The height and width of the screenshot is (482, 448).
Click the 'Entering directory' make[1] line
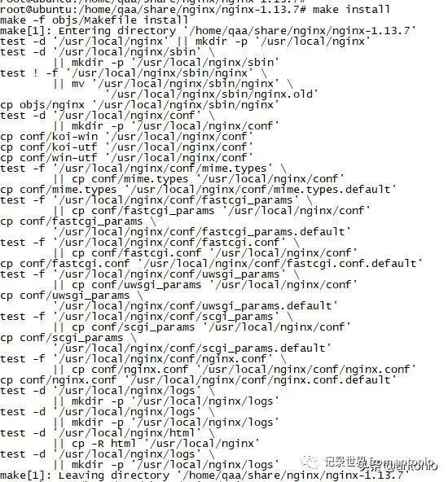(x=208, y=31)
